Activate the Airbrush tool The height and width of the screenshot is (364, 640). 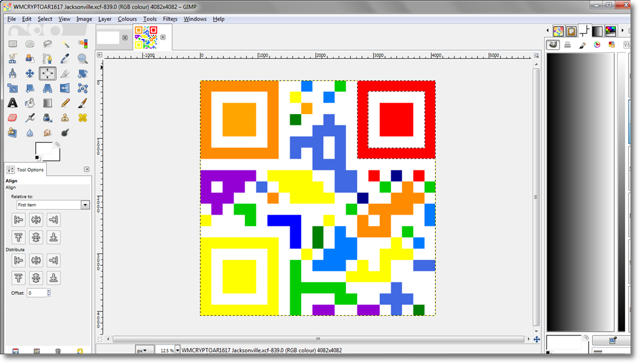[x=30, y=118]
